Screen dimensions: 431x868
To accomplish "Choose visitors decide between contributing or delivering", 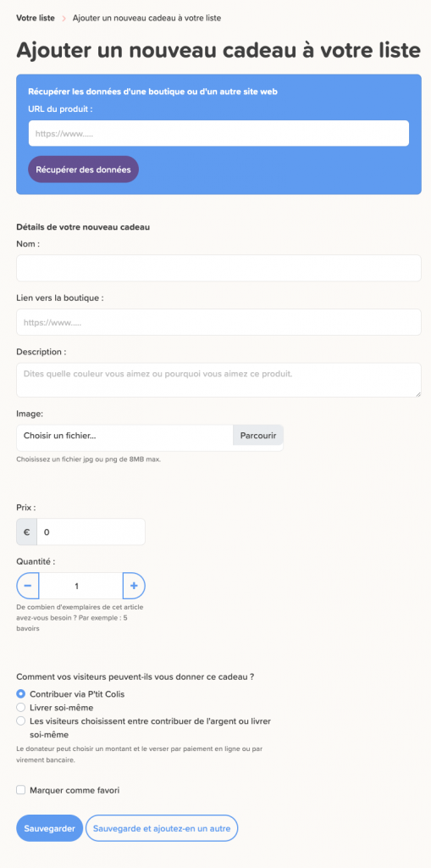I will 21,721.
